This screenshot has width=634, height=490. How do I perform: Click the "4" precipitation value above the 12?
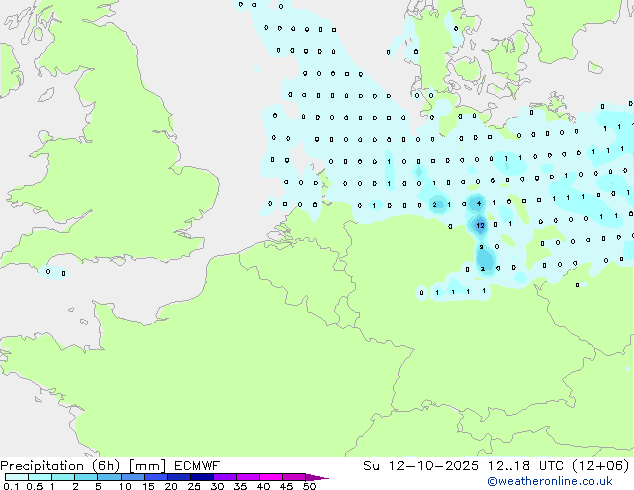pyautogui.click(x=479, y=203)
